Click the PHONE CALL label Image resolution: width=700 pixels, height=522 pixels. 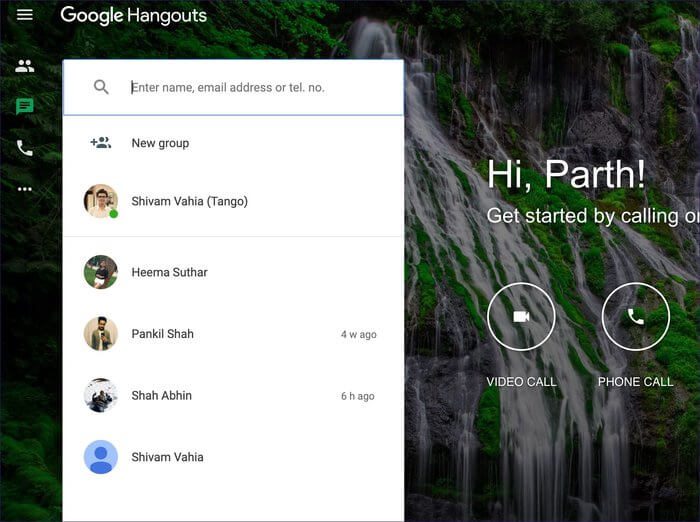(x=636, y=382)
